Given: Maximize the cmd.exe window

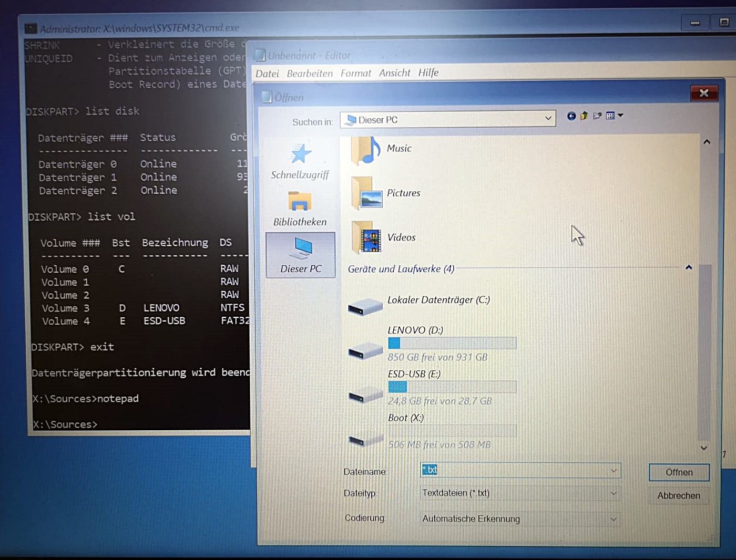Looking at the screenshot, I should (724, 22).
